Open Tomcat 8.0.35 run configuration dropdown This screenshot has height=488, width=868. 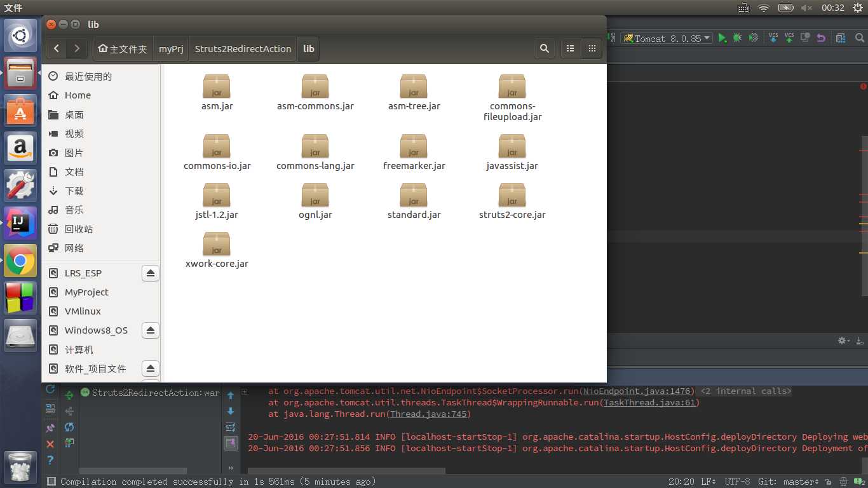tap(666, 38)
